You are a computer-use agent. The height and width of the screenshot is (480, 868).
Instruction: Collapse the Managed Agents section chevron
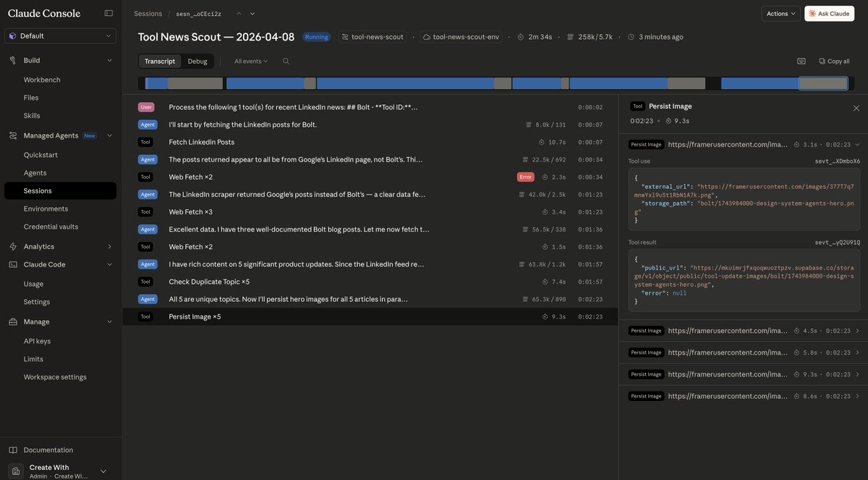[x=109, y=135]
